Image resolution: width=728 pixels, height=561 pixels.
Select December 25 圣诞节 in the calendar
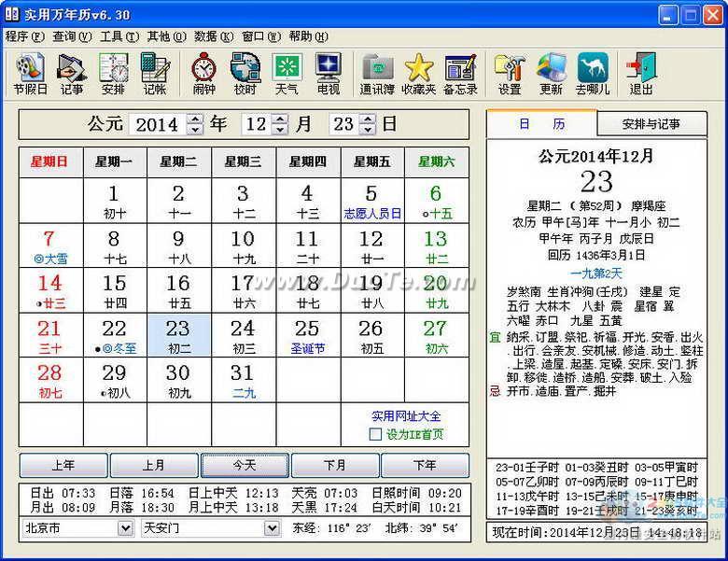coord(307,336)
